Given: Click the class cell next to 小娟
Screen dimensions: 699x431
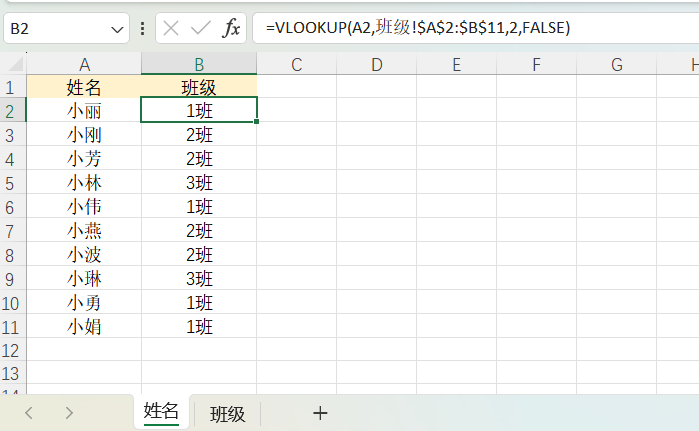Looking at the screenshot, I should [199, 327].
